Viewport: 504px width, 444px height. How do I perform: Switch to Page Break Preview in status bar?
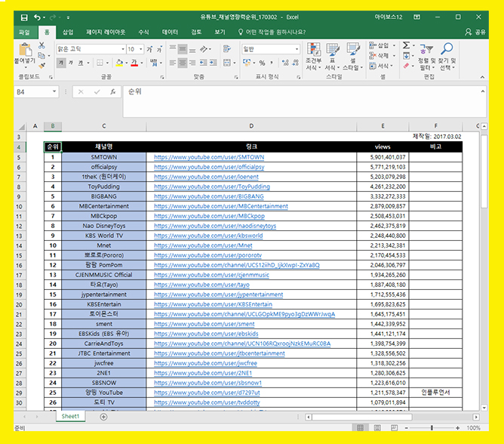click(x=394, y=428)
